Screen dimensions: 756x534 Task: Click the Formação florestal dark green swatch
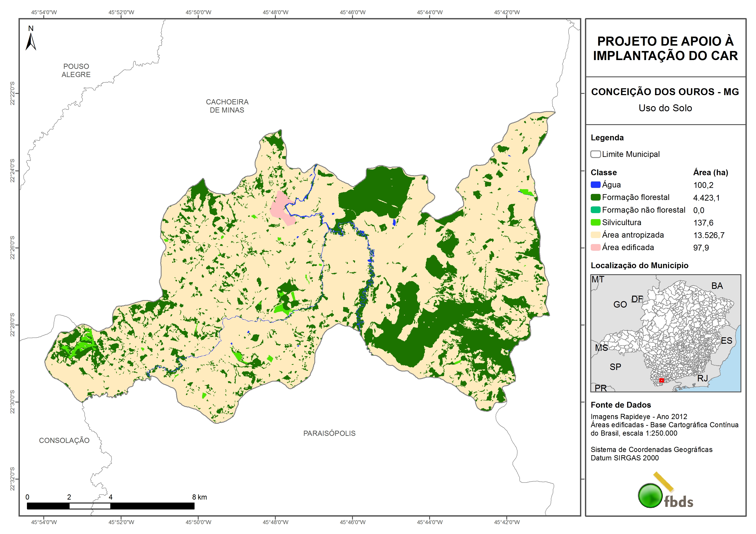(x=595, y=197)
